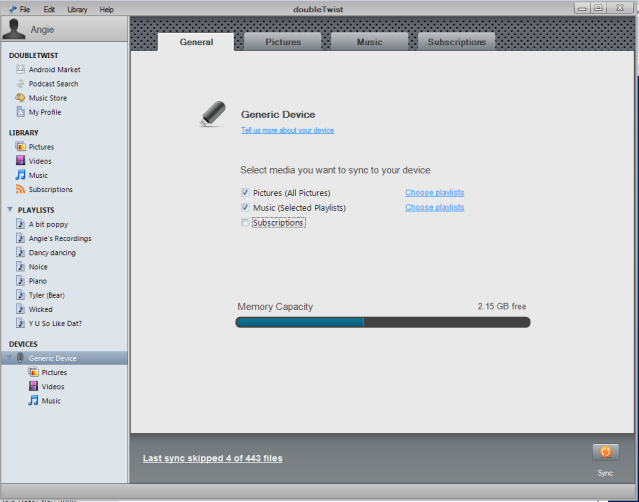Click the 'Generic Device' heading text
The width and height of the screenshot is (639, 502).
[x=278, y=114]
